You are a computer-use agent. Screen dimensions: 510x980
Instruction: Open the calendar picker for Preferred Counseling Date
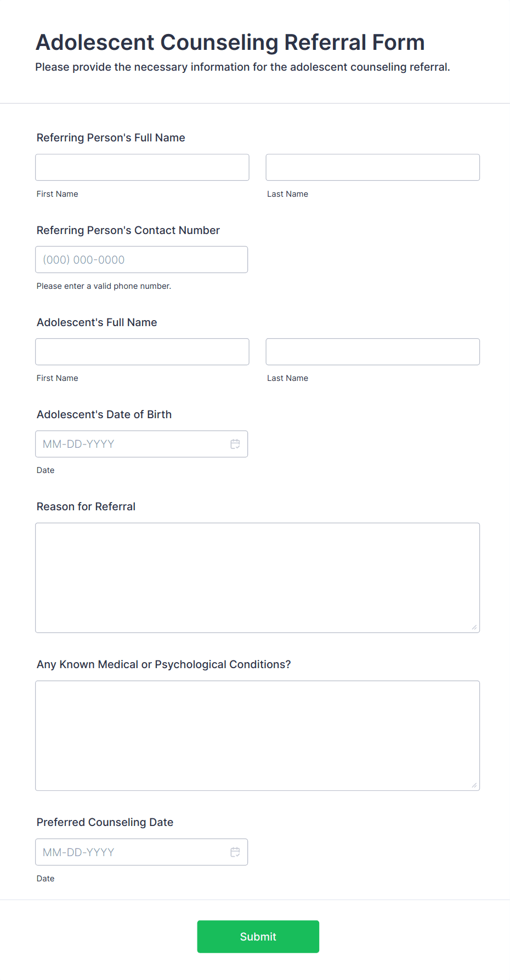235,852
